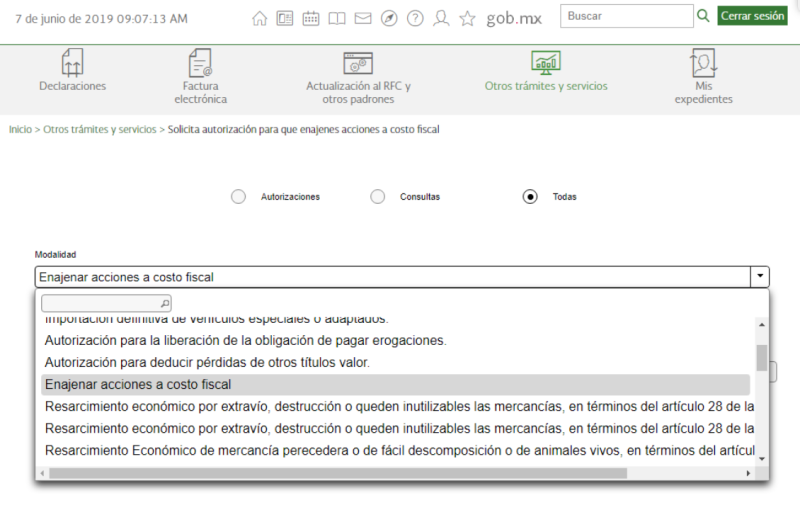This screenshot has width=800, height=510.
Task: Select 'Enajenar acciones a costo fiscal' list option
Action: point(395,385)
